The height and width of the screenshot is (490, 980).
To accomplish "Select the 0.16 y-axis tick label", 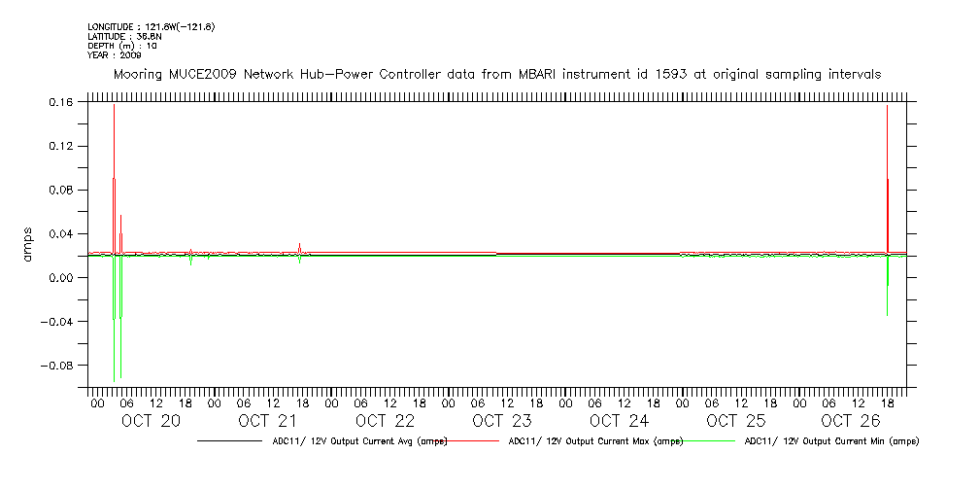I will tap(60, 102).
